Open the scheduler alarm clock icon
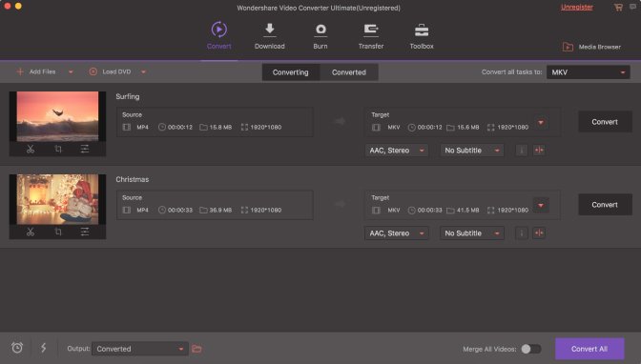The width and height of the screenshot is (641, 364). pos(17,348)
